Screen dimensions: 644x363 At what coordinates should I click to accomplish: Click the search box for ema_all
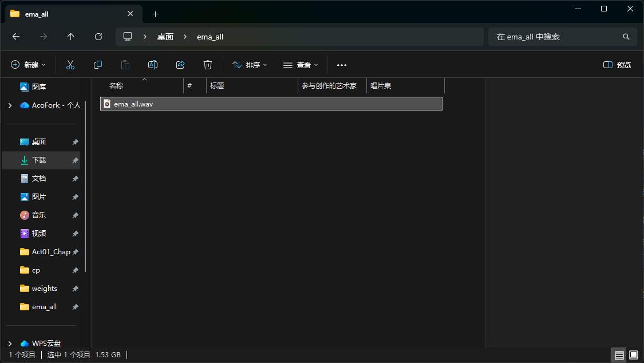tap(555, 37)
